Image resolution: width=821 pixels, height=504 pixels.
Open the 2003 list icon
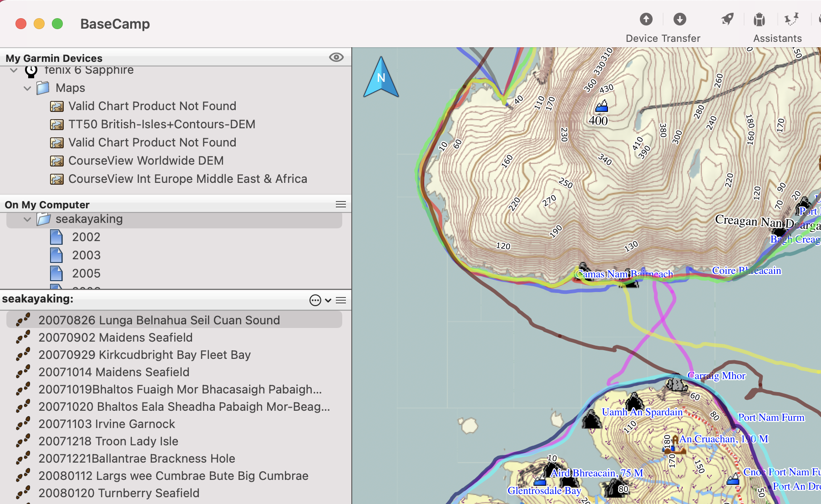56,255
